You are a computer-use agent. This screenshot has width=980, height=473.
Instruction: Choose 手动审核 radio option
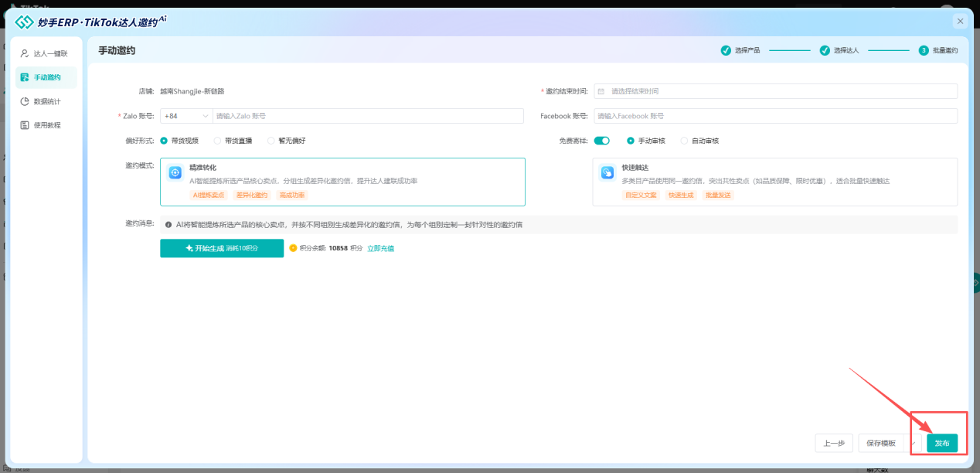pyautogui.click(x=631, y=141)
